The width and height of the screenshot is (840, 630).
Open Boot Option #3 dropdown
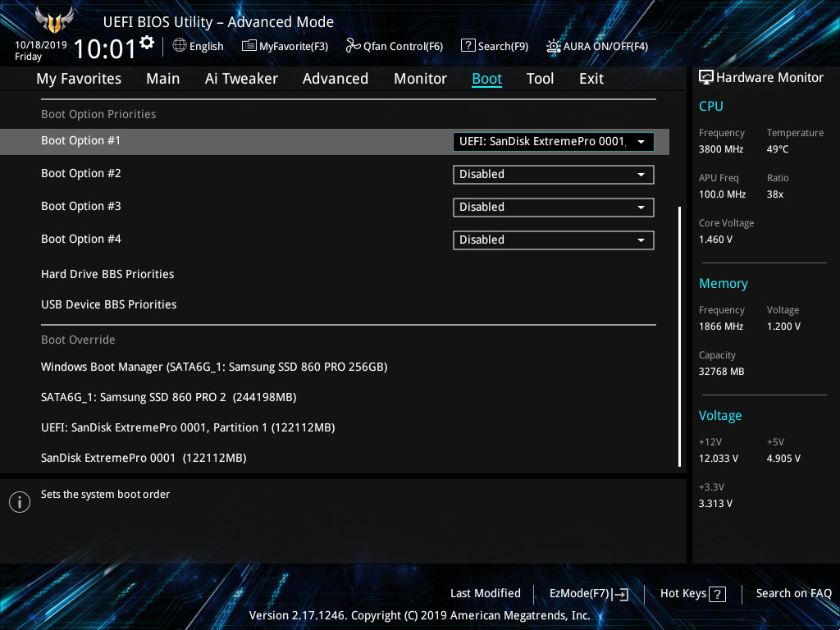[554, 208]
